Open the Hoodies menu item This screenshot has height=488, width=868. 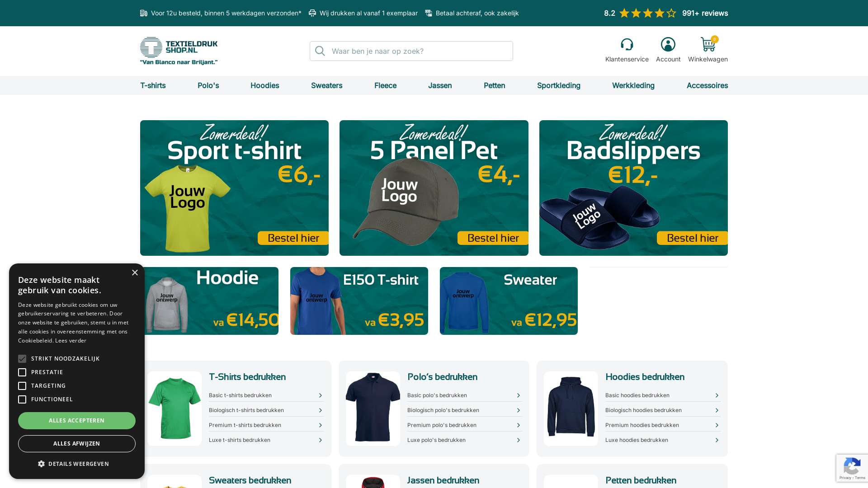pos(264,85)
